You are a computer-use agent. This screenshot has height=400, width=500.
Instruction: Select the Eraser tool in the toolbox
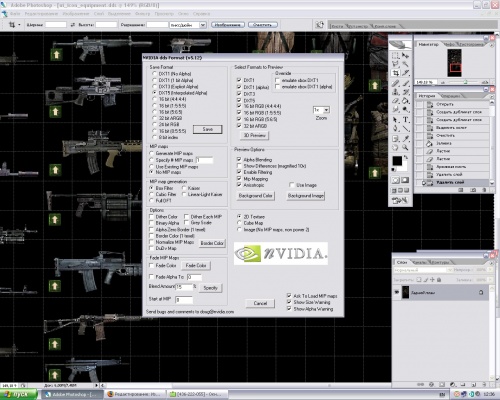click(396, 101)
